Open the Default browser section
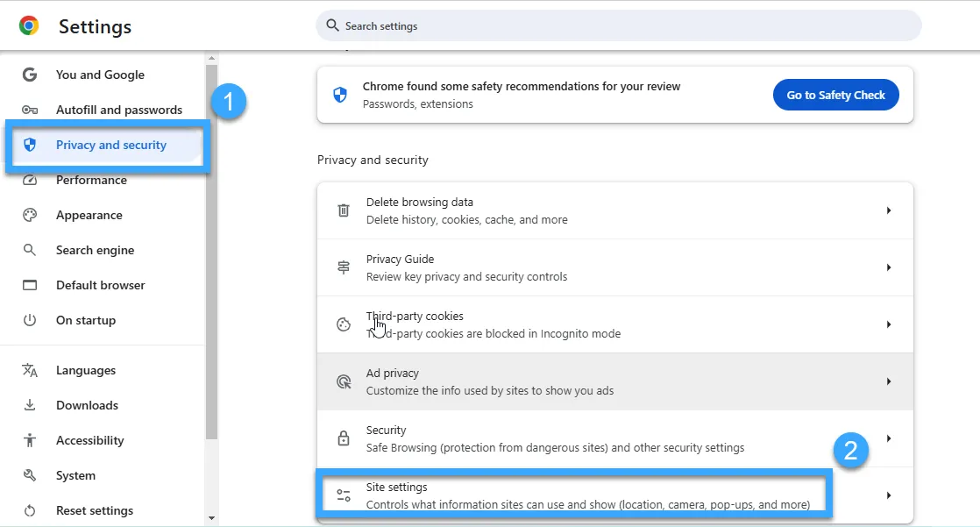 [103, 285]
